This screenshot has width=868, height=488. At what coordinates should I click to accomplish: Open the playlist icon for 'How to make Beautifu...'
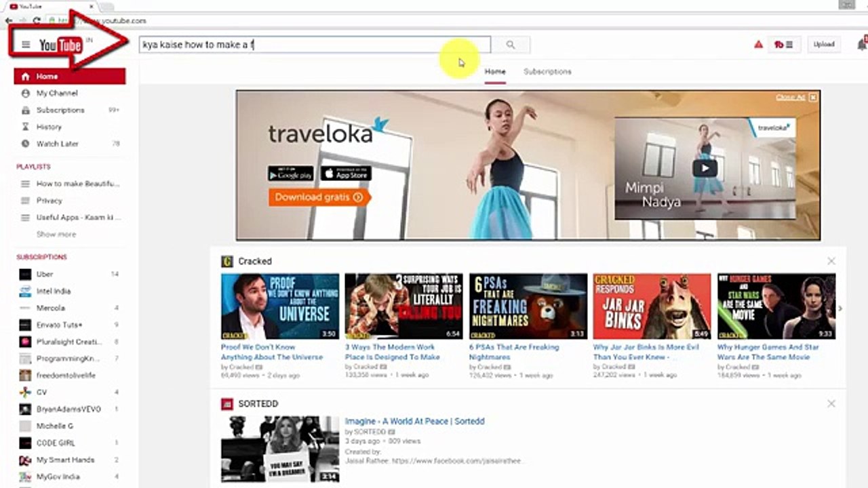pyautogui.click(x=25, y=184)
